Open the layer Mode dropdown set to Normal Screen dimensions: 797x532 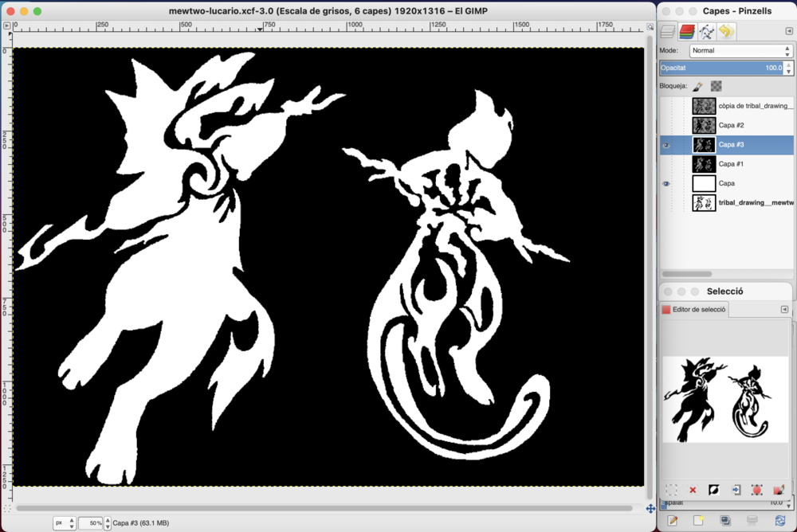coord(740,50)
